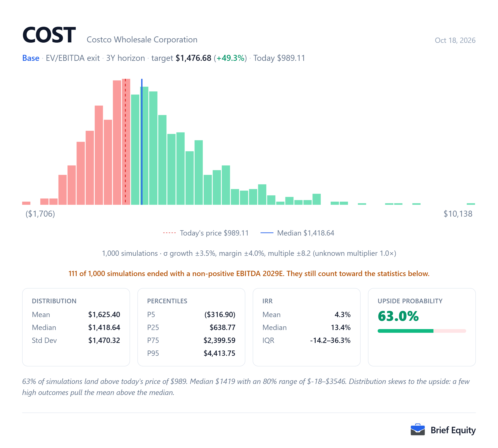The width and height of the screenshot is (498, 448).
Task: Click the IQR value -14.2–36.3%
Action: 330,340
